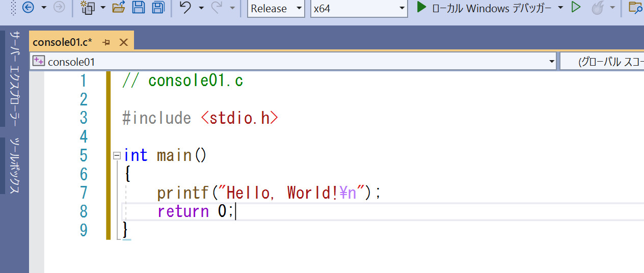The width and height of the screenshot is (644, 273).
Task: Open the サーバー エクスプローラー side tab
Action: coord(15,79)
